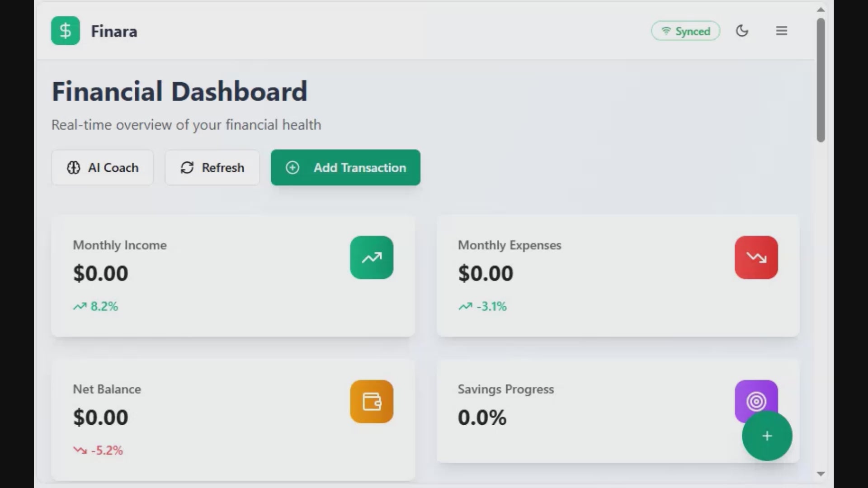Screen dimensions: 868x488
Task: Click the Synced status badge
Action: (685, 31)
